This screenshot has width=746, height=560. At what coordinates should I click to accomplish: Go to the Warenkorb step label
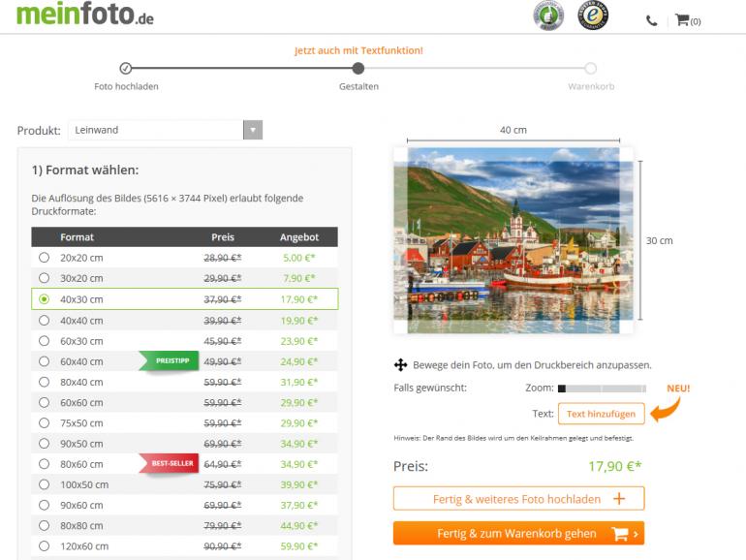(591, 86)
